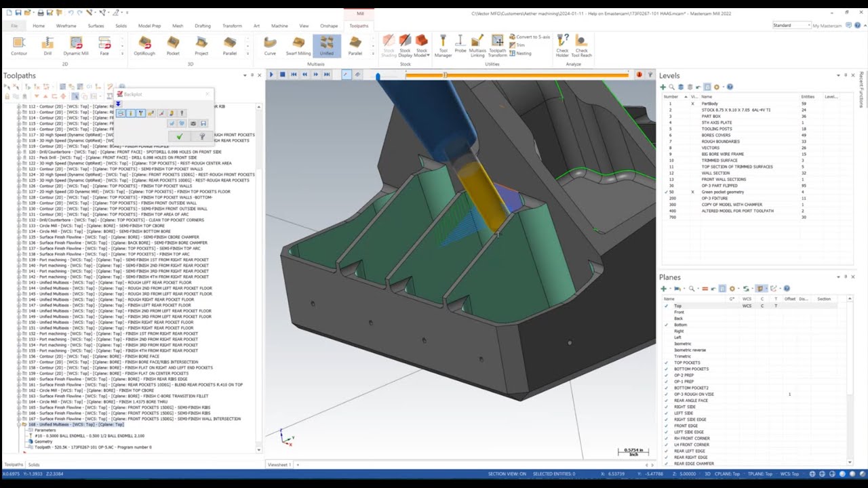This screenshot has height=488, width=868.
Task: Open the Tool Manager
Action: (x=443, y=45)
